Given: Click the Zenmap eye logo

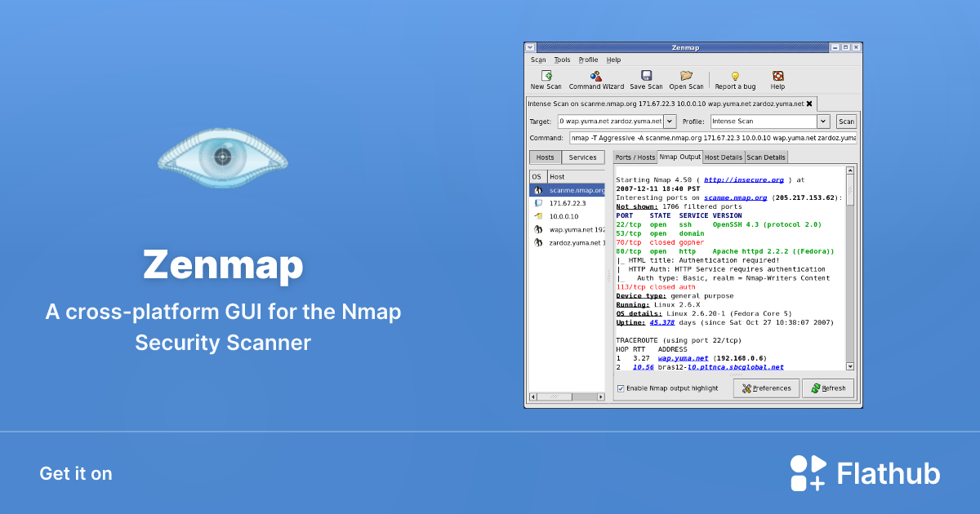Looking at the screenshot, I should (222, 154).
